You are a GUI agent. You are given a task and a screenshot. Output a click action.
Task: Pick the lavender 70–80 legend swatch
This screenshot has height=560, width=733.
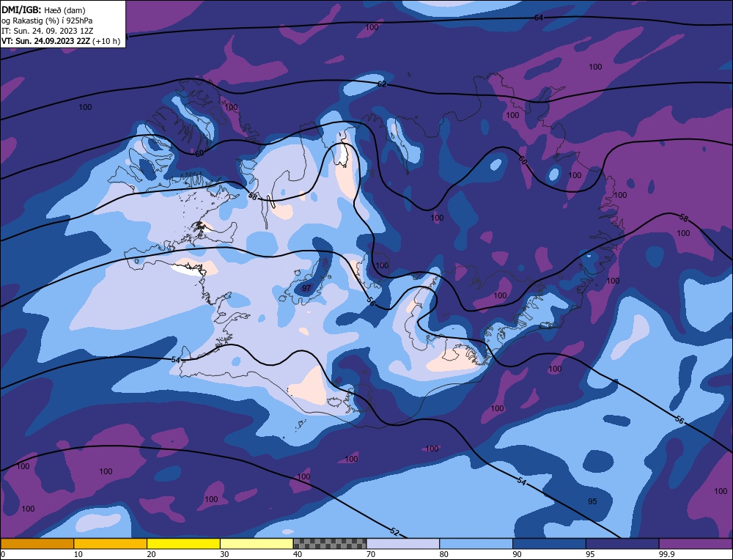(x=403, y=543)
